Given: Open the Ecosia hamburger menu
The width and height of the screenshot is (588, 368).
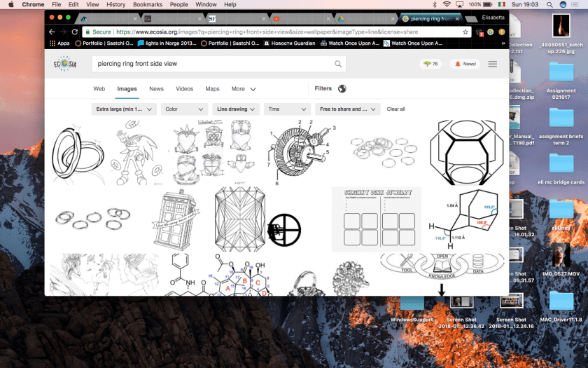Looking at the screenshot, I should tap(493, 64).
